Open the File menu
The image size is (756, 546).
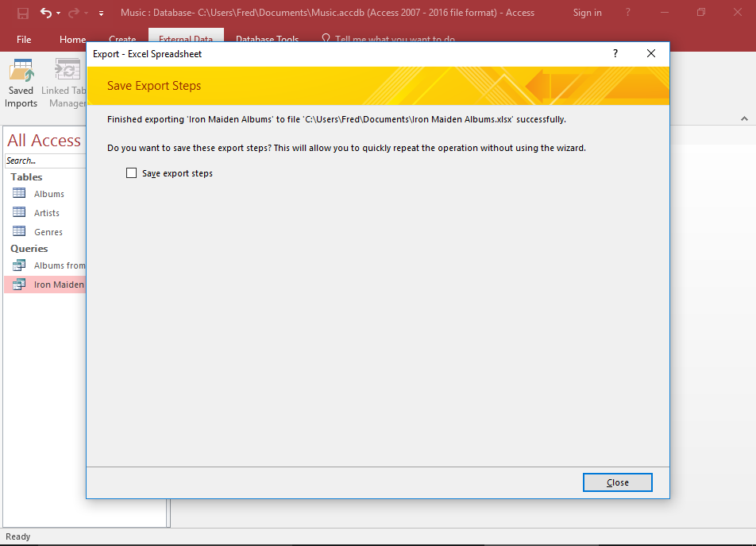(x=24, y=39)
